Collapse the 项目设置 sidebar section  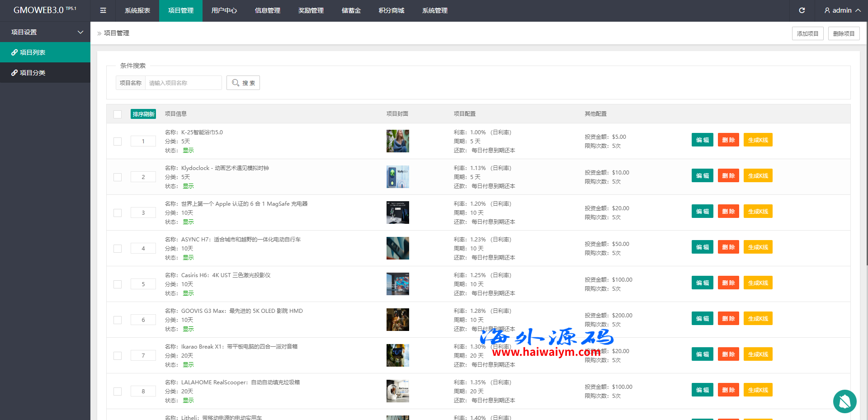coord(80,32)
